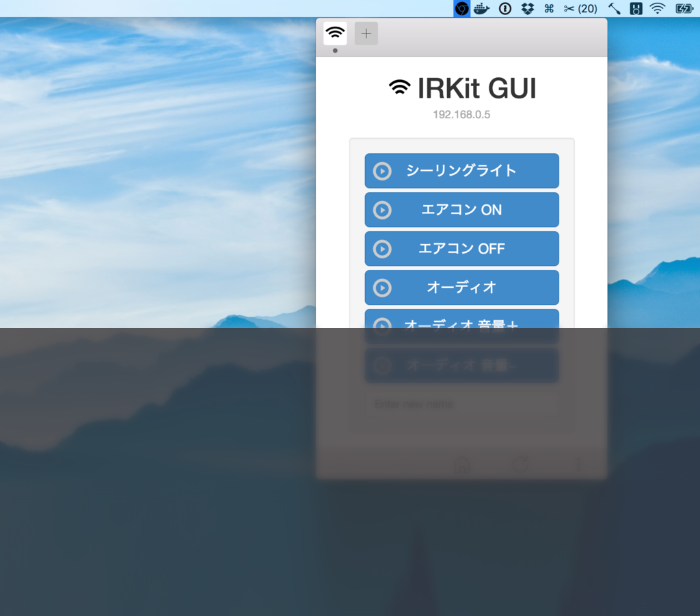The image size is (700, 616).
Task: Click the dimmed home icon at popup bottom
Action: click(x=462, y=465)
